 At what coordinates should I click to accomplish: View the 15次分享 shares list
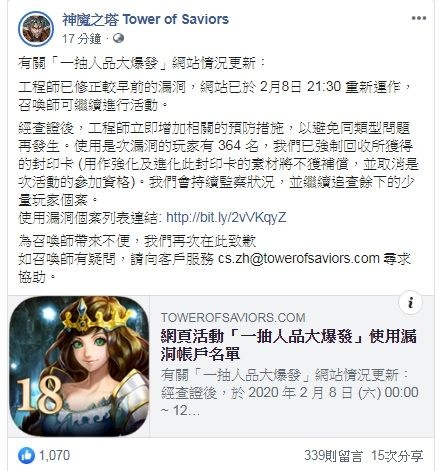tap(397, 456)
